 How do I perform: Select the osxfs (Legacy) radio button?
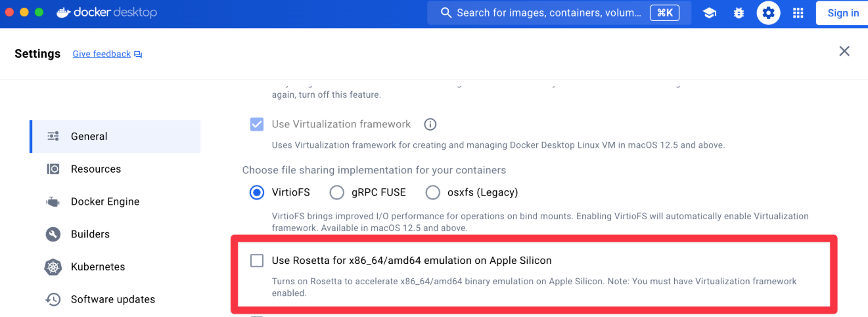click(433, 192)
